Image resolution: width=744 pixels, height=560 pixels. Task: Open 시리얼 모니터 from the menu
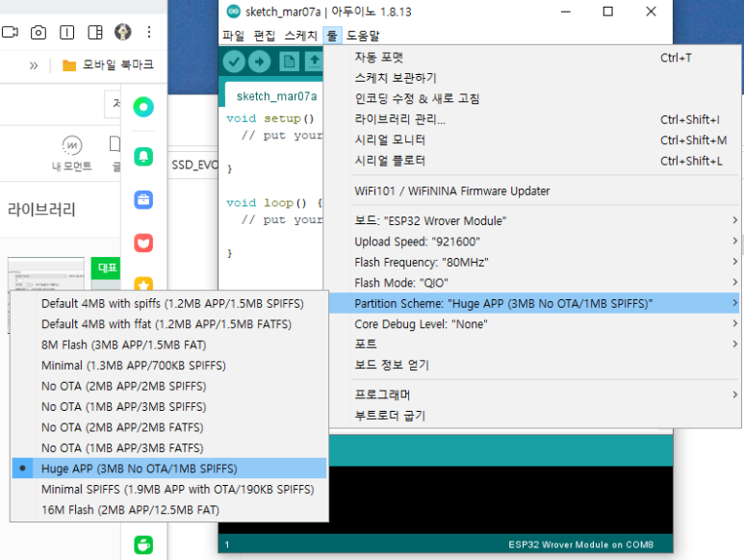531,140
